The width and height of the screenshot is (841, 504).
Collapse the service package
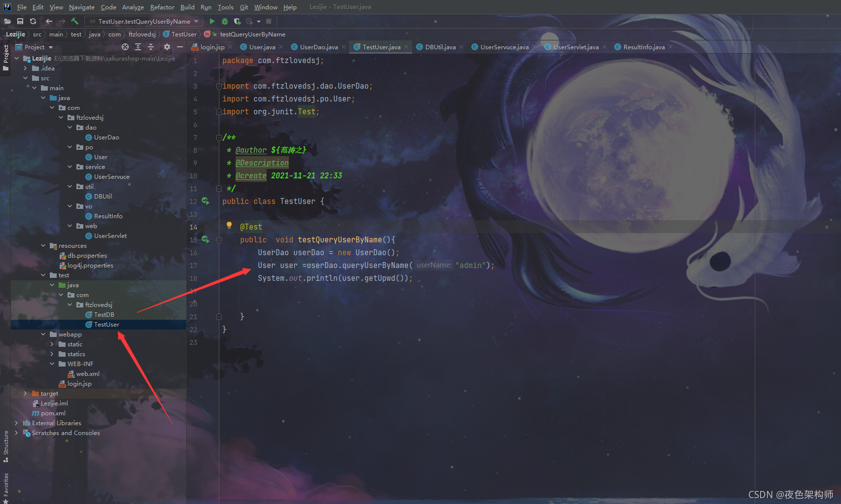(x=70, y=167)
